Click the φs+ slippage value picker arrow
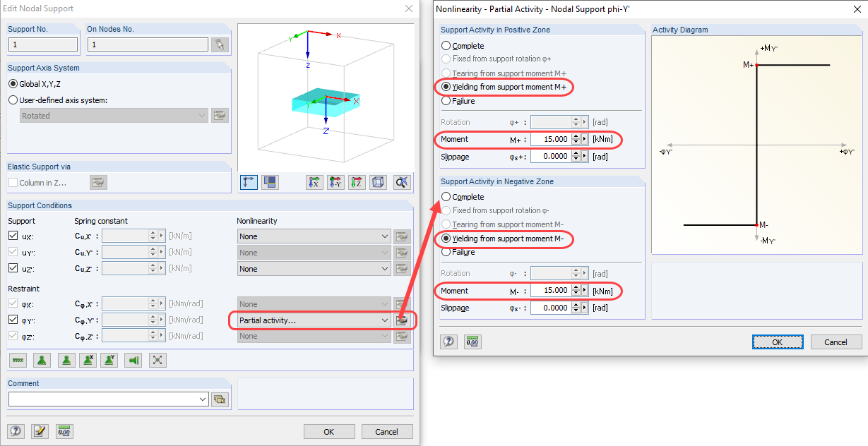Image resolution: width=868 pixels, height=446 pixels. click(x=585, y=157)
